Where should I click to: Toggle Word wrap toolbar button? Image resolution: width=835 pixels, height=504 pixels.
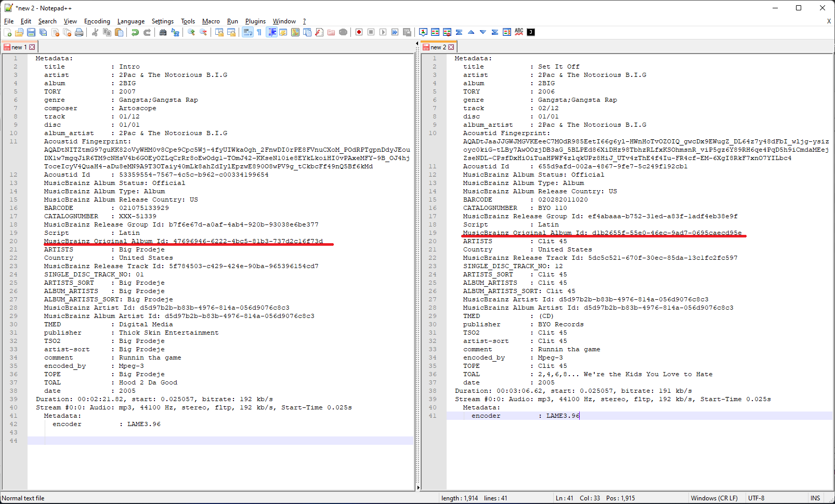pos(247,32)
